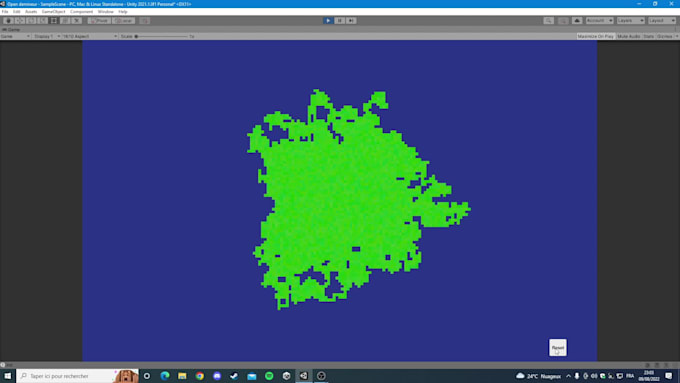Open File Explorer from taskbar
The height and width of the screenshot is (383, 680).
[182, 376]
